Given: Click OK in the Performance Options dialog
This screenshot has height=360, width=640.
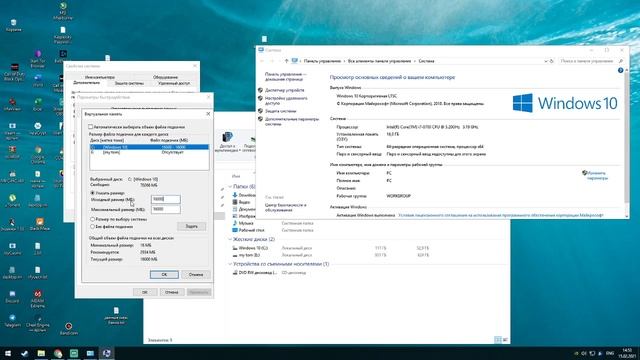Looking at the screenshot, I should [144, 292].
